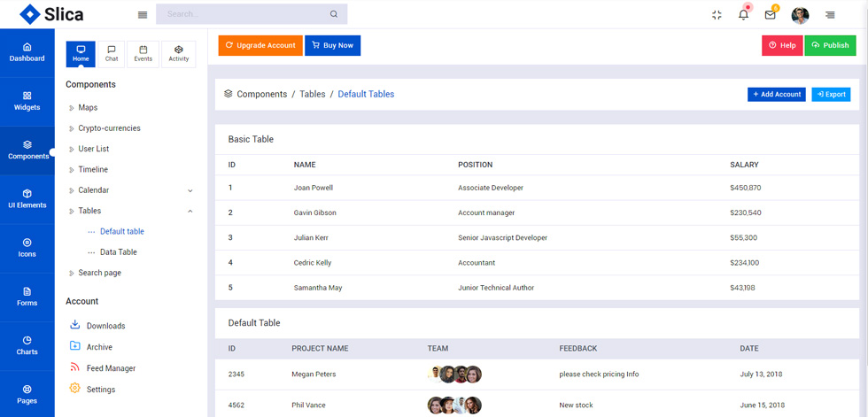868x417 pixels.
Task: Click Components breadcrumb link
Action: pyautogui.click(x=262, y=94)
